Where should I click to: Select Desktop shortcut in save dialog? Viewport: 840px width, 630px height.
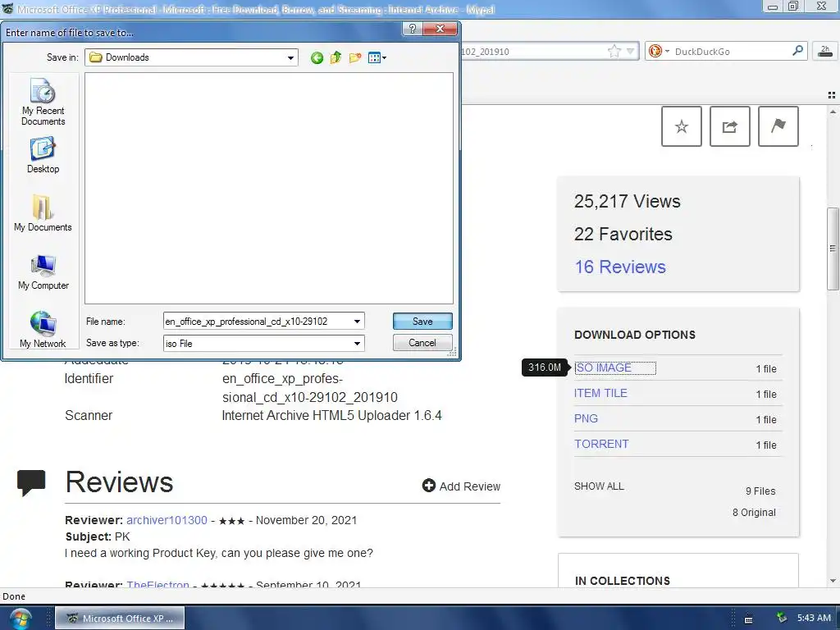[x=43, y=155]
